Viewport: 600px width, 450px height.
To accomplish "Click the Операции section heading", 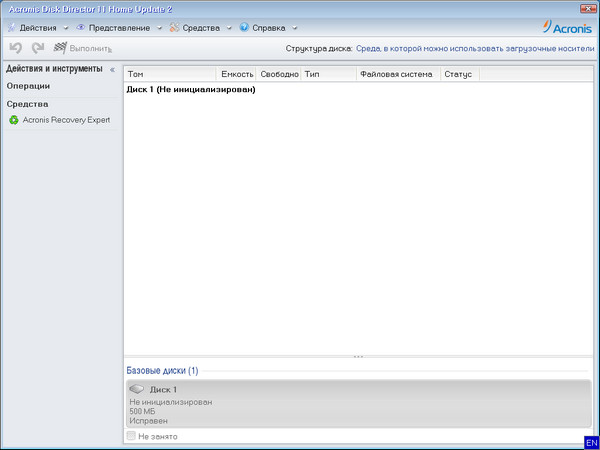I will coord(28,86).
